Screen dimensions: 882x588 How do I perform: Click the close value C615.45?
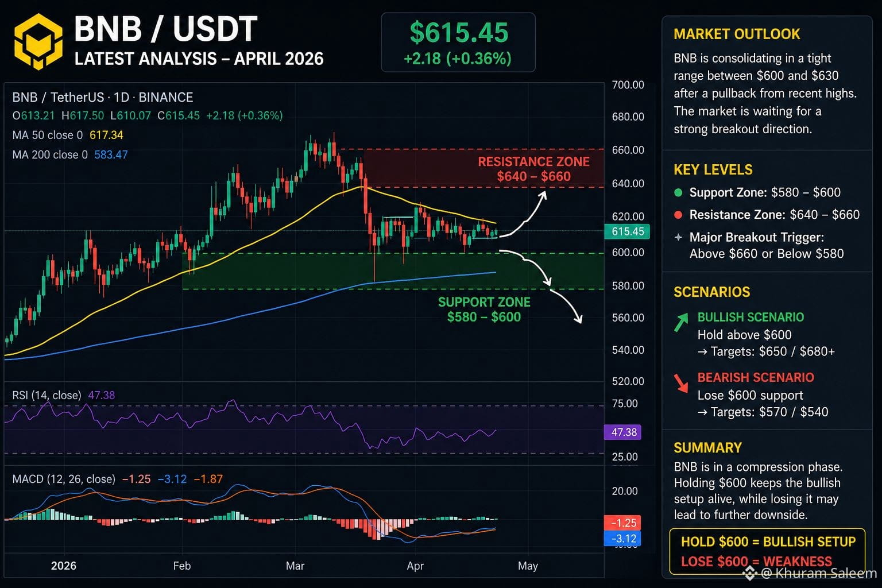pyautogui.click(x=179, y=115)
